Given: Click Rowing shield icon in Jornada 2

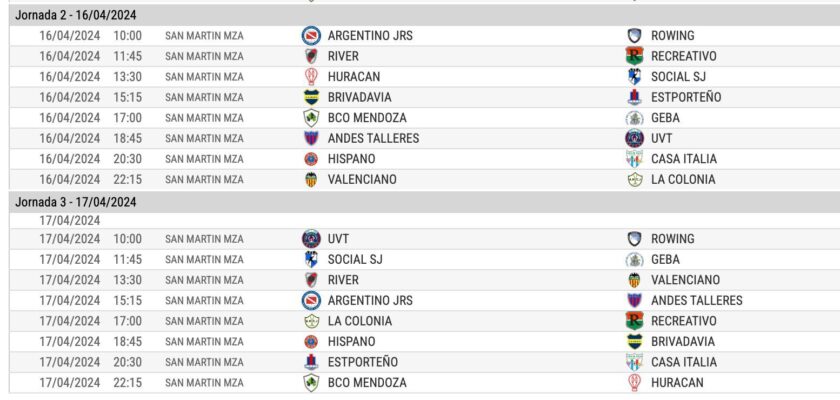Looking at the screenshot, I should point(633,35).
